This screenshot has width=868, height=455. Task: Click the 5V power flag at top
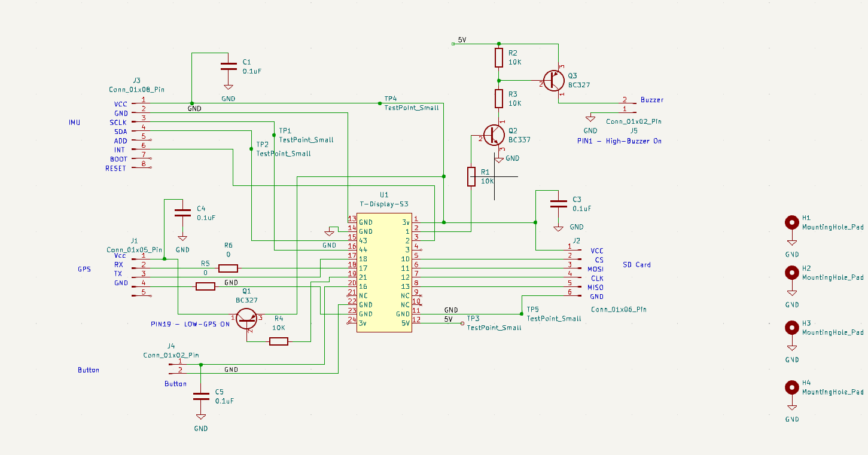(453, 44)
